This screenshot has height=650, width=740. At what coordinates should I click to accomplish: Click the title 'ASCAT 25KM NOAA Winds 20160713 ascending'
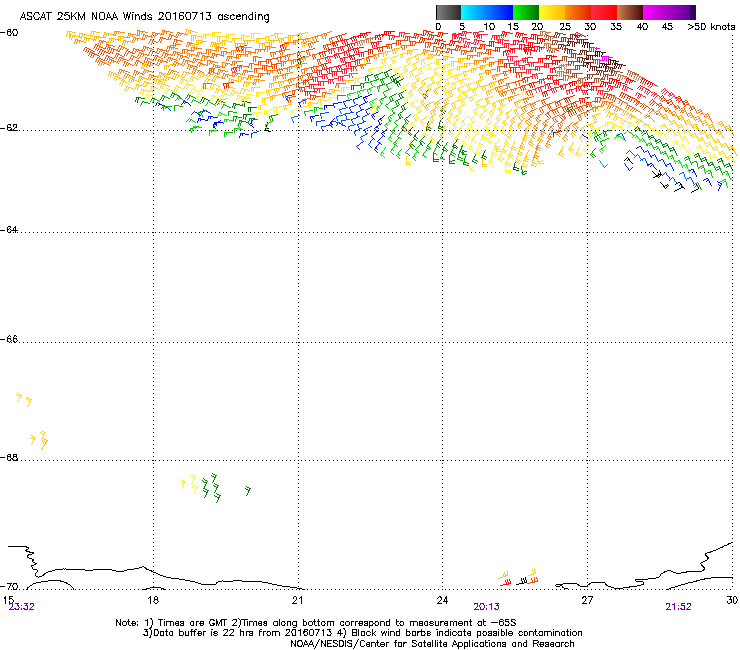tap(144, 16)
